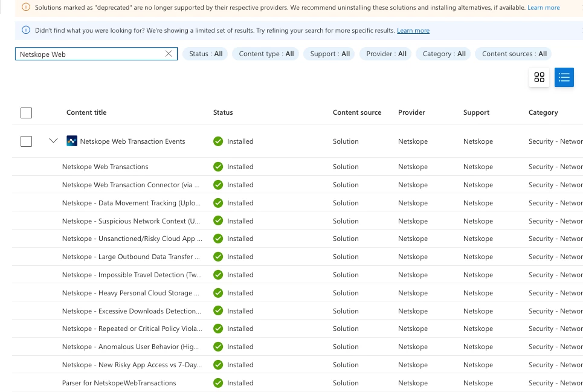583x392 pixels.
Task: Click Installed check icon for Netskope Web Transaction Events
Action: (218, 141)
